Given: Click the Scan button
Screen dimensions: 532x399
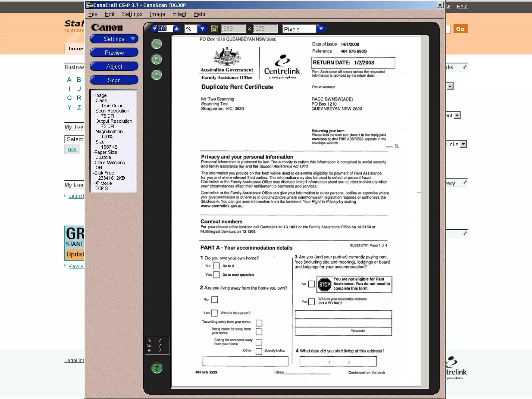Looking at the screenshot, I should [114, 80].
